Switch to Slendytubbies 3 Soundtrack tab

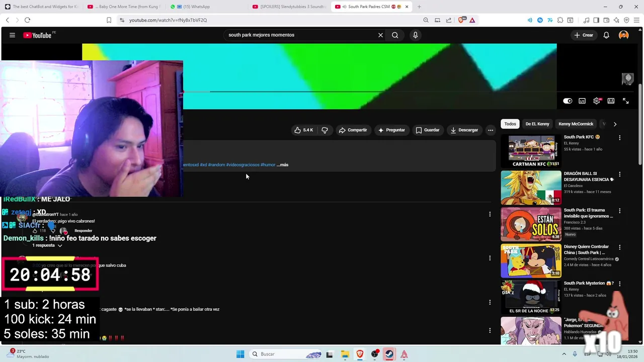coord(289,7)
